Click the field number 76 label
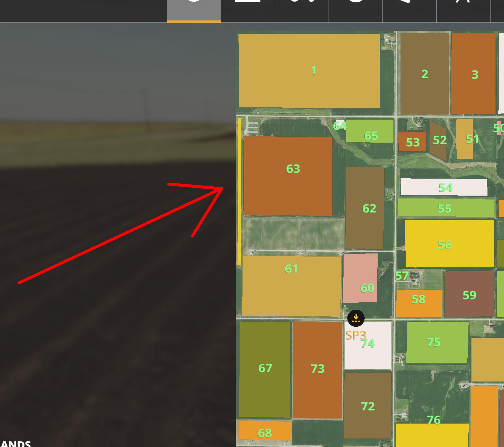The width and height of the screenshot is (504, 447). click(x=434, y=420)
